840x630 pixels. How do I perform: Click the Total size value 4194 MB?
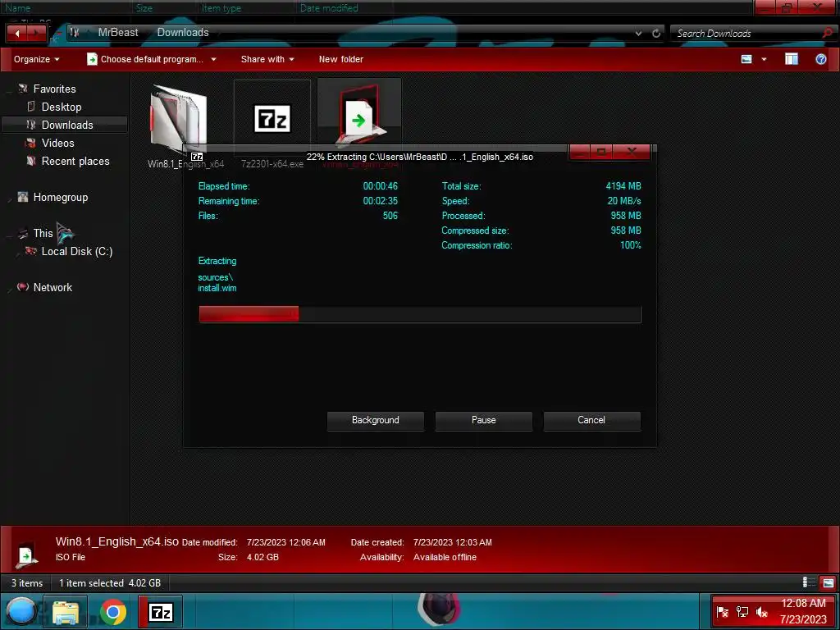(x=623, y=186)
